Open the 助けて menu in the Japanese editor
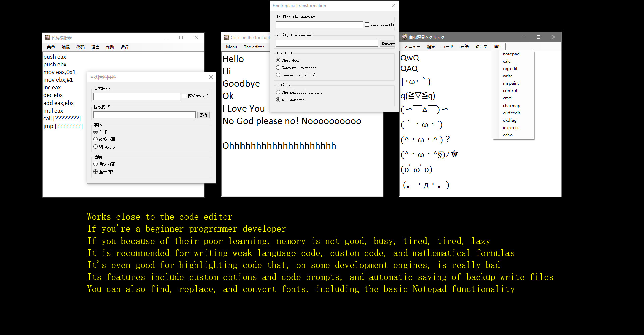Screen dimensions: 644x335 [481, 47]
